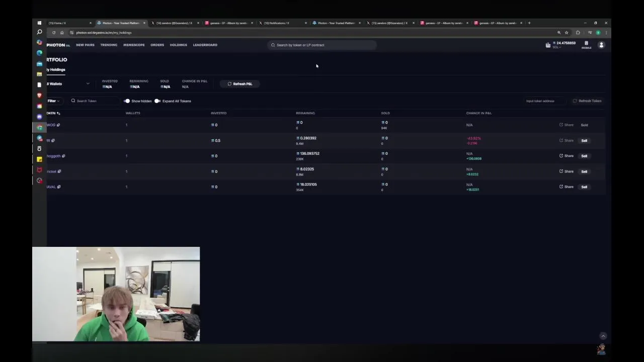Viewport: 644px width, 362px height.
Task: Copy the NAVAL token address icon
Action: (x=59, y=187)
